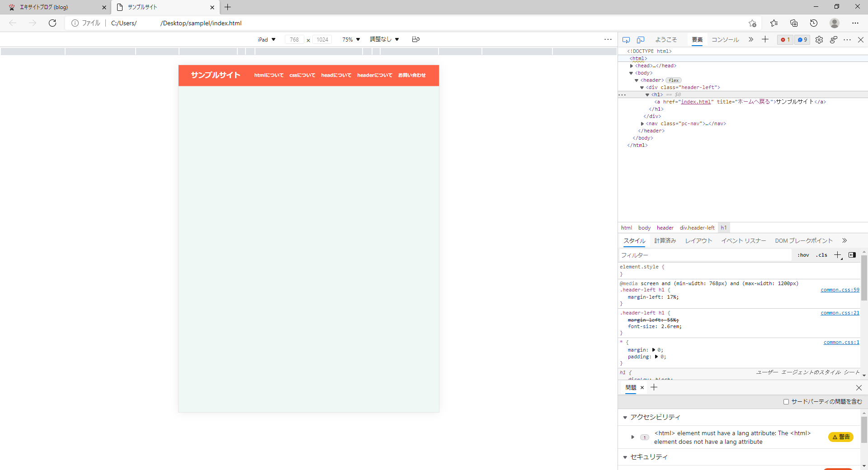
Task: Toggle the :hov element state panel
Action: 803,255
